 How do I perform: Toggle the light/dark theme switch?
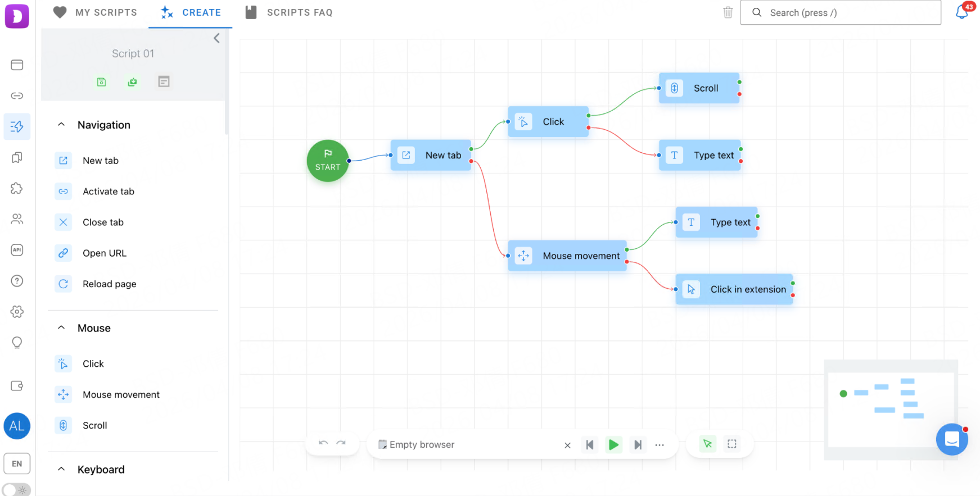16,490
